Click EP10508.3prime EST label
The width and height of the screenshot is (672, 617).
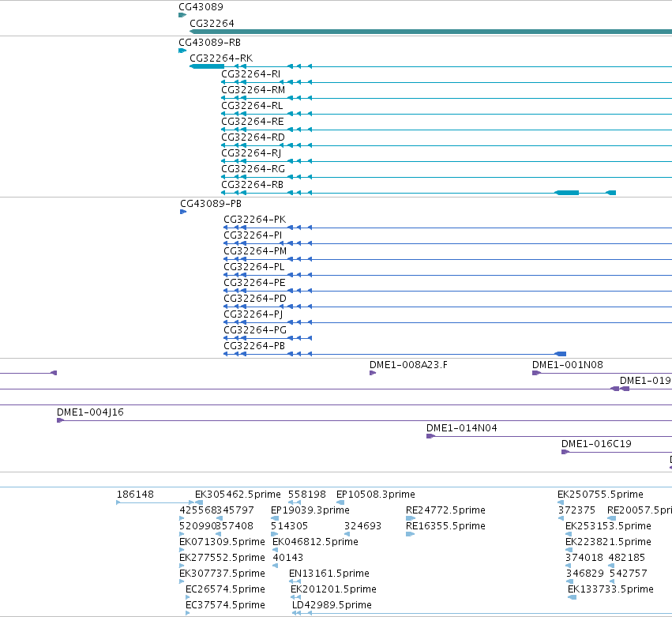click(x=376, y=495)
